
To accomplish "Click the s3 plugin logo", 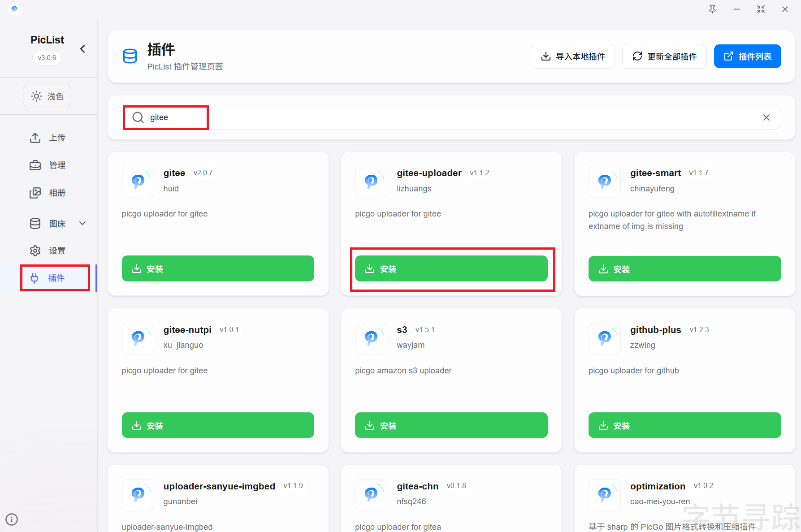I will 371,338.
